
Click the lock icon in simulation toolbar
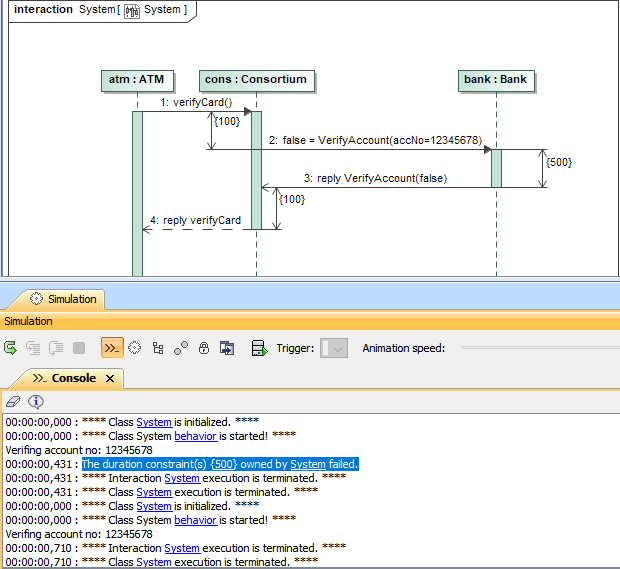[204, 348]
